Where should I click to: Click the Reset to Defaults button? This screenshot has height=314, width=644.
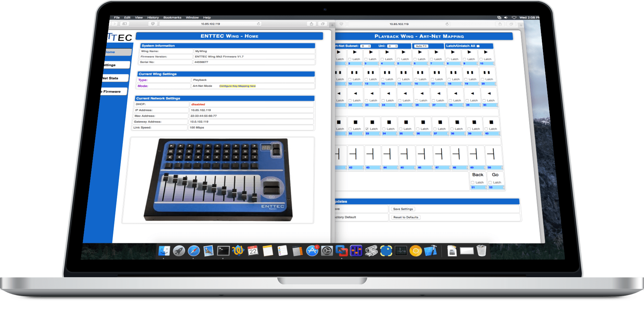406,217
